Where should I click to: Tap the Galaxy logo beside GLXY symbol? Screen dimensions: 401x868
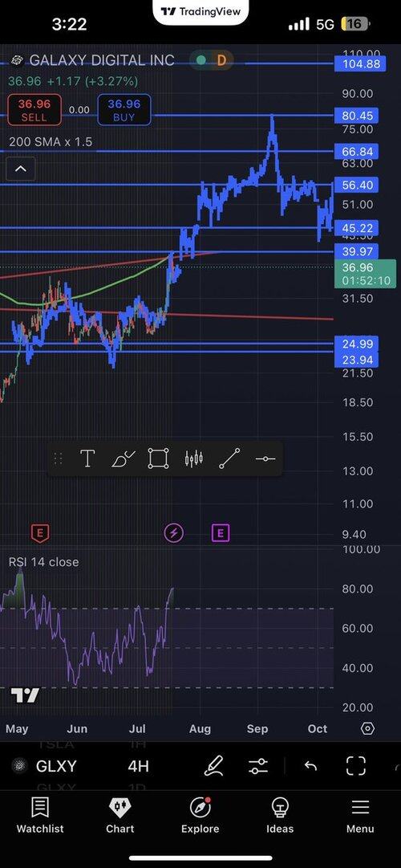19,766
